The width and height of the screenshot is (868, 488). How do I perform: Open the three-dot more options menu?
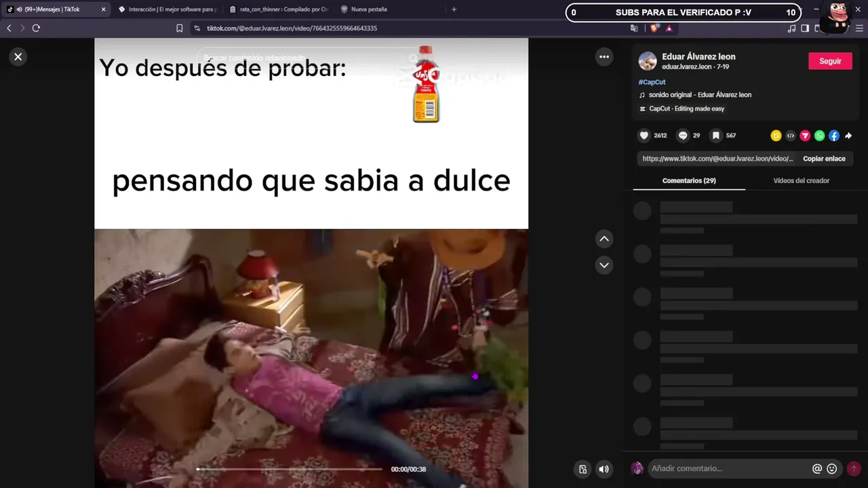click(604, 57)
